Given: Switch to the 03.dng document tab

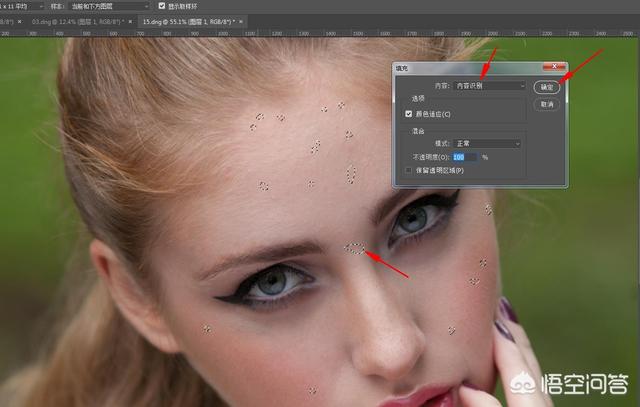Looking at the screenshot, I should [77, 22].
